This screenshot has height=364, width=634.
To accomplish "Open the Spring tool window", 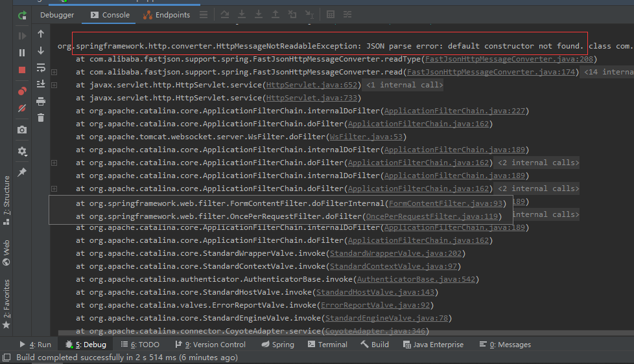I will tap(277, 345).
